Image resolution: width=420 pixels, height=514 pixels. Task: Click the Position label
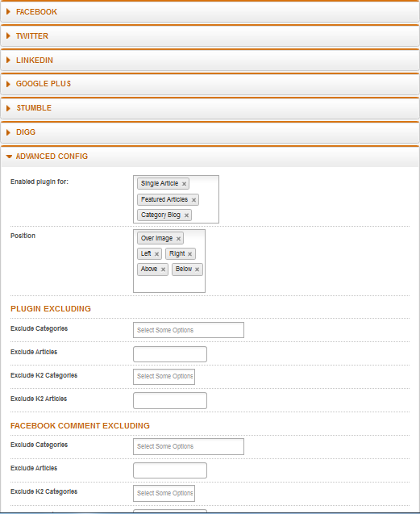pos(23,236)
